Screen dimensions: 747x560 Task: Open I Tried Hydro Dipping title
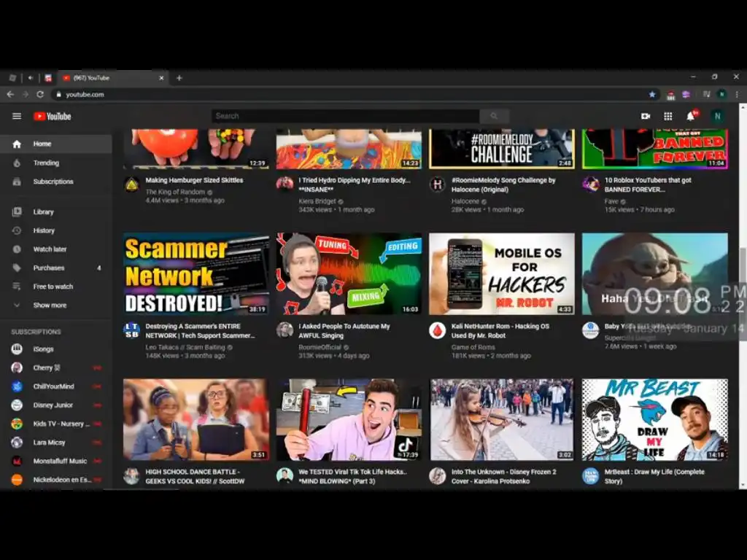[354, 184]
